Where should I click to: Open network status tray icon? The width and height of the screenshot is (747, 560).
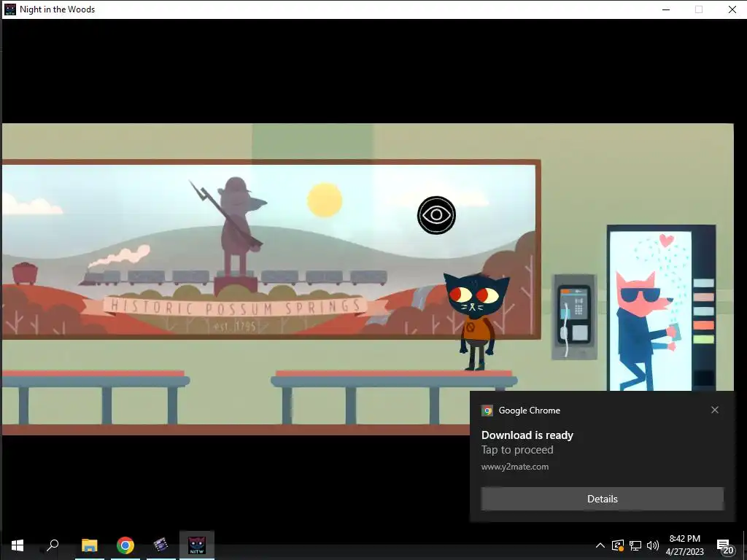point(635,545)
